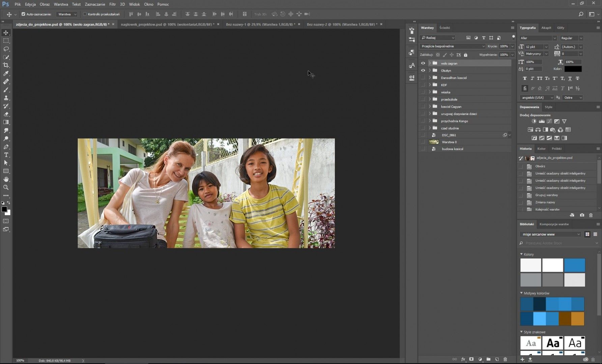Hide the 'wolo zagran' layer group

(x=423, y=63)
